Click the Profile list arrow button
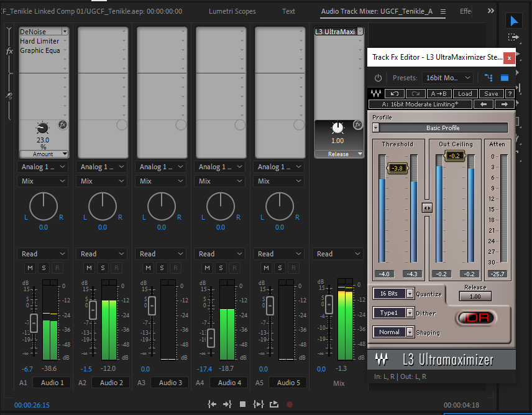 click(x=375, y=128)
